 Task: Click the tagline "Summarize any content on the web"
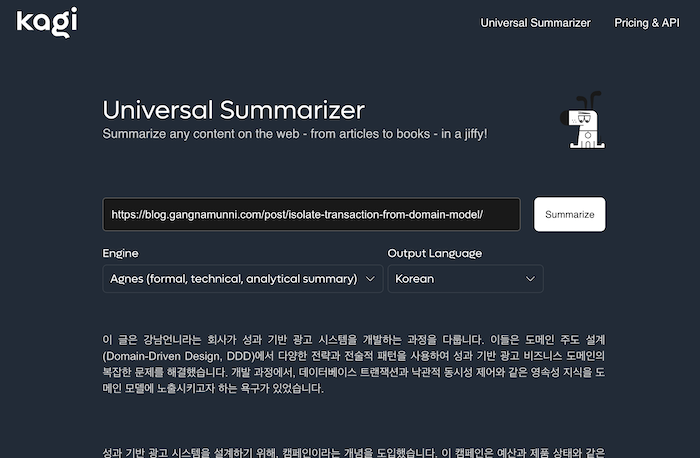click(x=295, y=134)
